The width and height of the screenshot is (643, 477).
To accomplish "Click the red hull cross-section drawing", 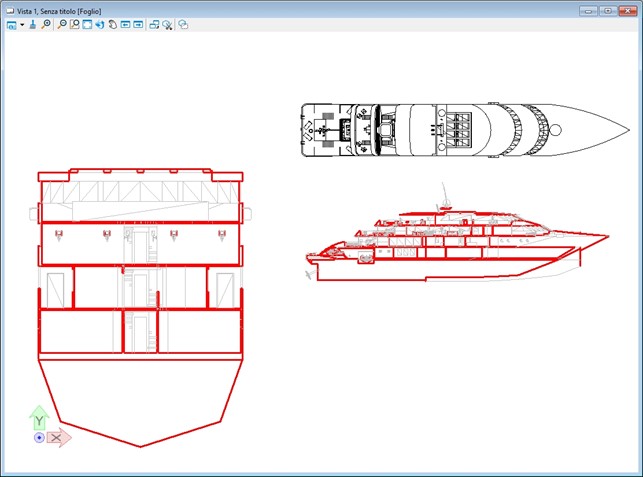I will (x=140, y=300).
